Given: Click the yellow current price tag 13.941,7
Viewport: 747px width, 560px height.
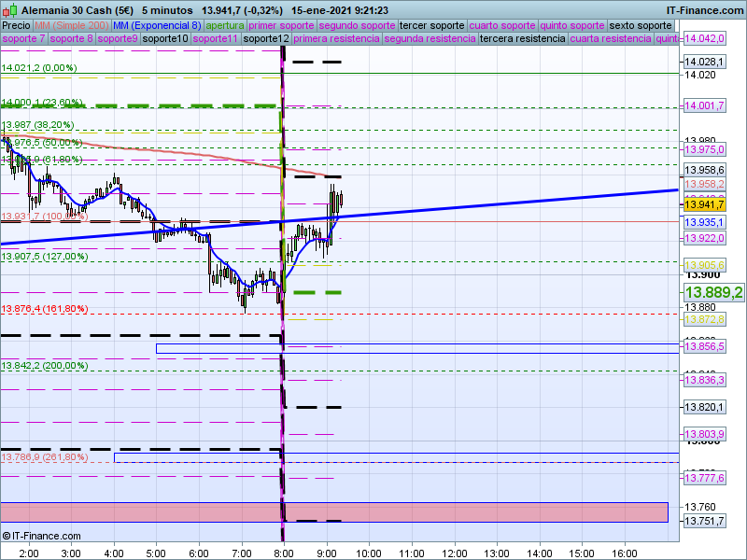Looking at the screenshot, I should coord(704,204).
